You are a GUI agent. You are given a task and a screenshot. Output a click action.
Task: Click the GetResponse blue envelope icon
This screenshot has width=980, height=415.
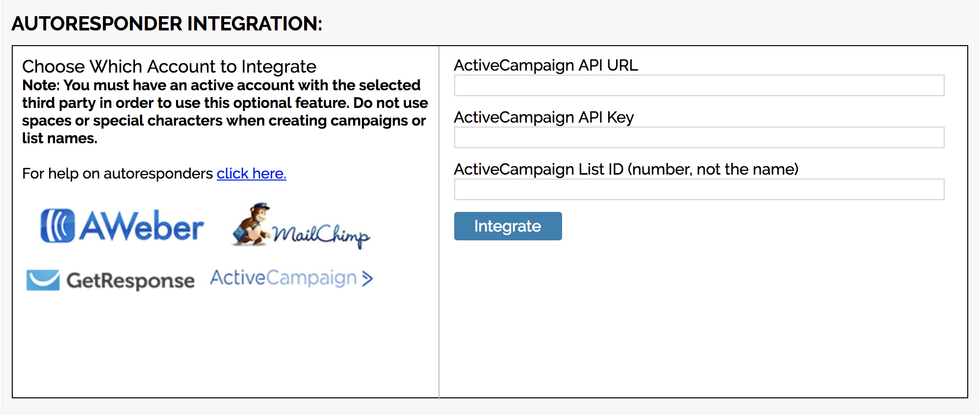tap(43, 280)
